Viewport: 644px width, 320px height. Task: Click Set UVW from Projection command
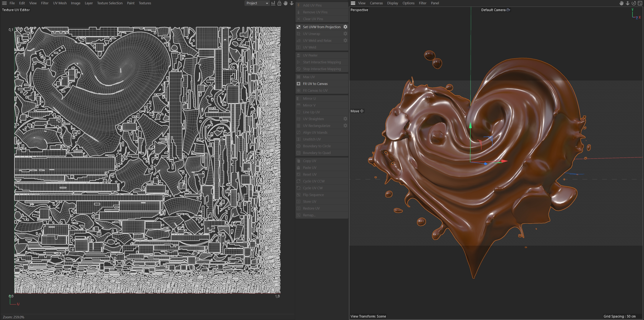[x=322, y=27]
